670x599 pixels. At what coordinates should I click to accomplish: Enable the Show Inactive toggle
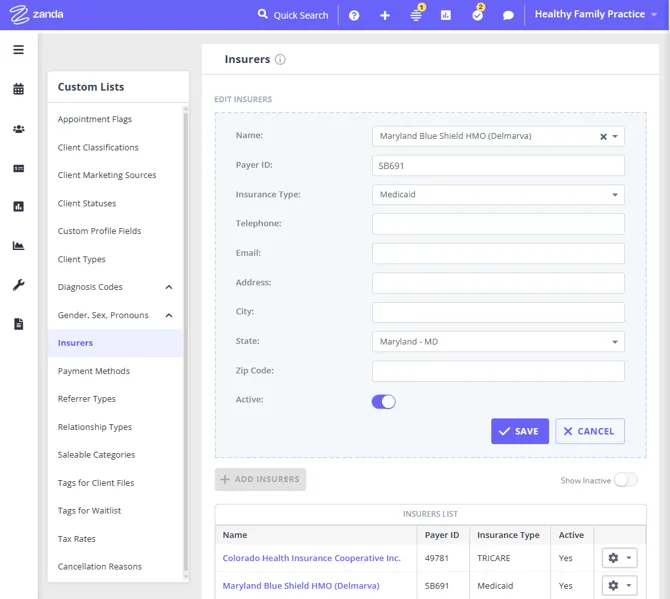coord(626,480)
